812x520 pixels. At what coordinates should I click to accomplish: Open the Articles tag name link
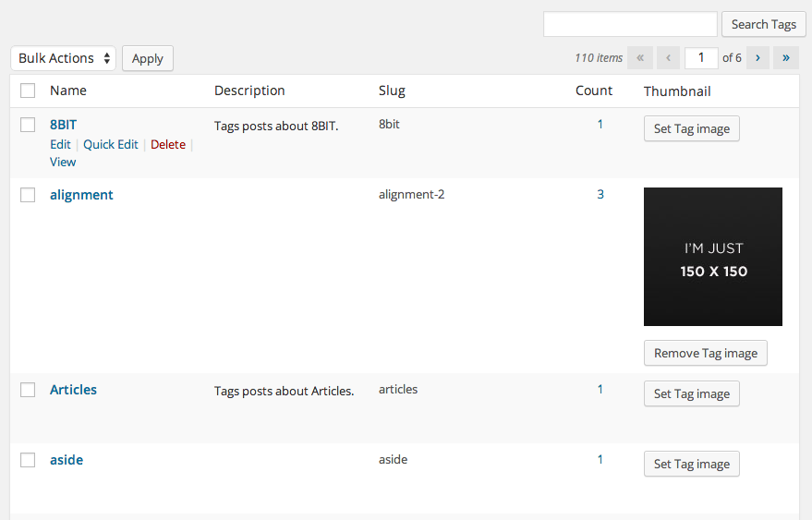tap(73, 390)
